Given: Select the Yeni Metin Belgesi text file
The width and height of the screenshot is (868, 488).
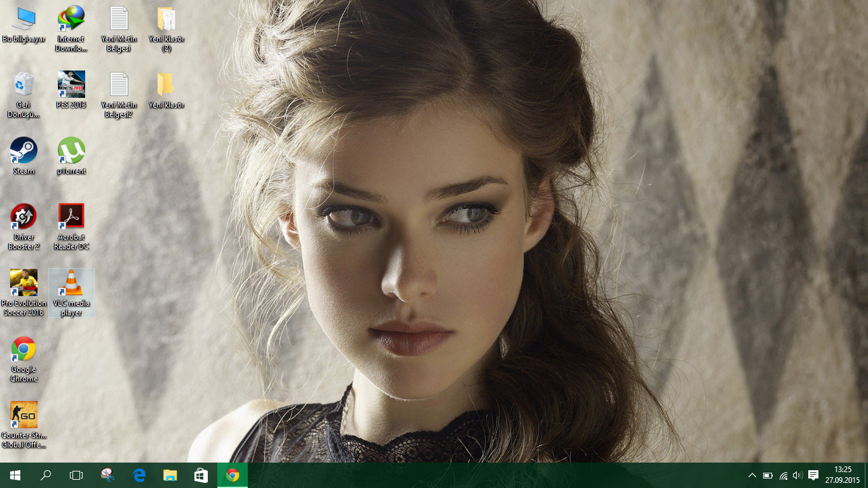Looking at the screenshot, I should [119, 29].
